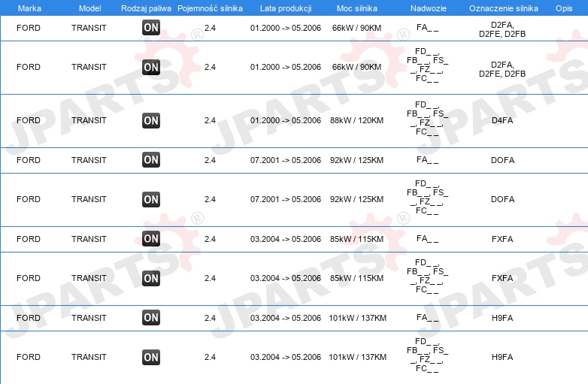Select the Opis column header
The height and width of the screenshot is (384, 588).
point(564,8)
